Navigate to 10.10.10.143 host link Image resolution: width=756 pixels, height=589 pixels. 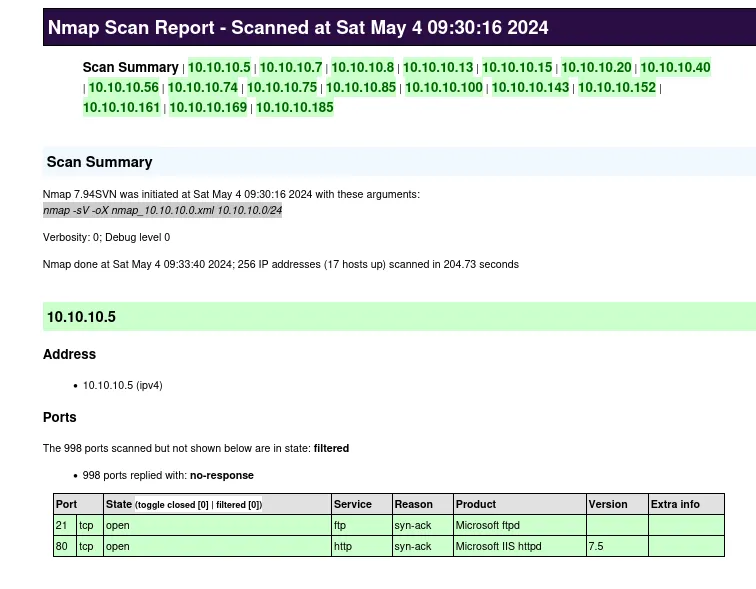[x=530, y=88]
